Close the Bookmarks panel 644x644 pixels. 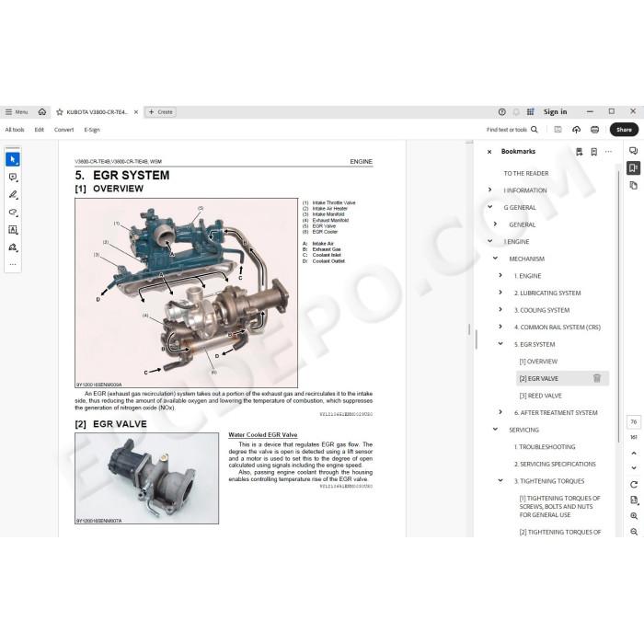489,152
